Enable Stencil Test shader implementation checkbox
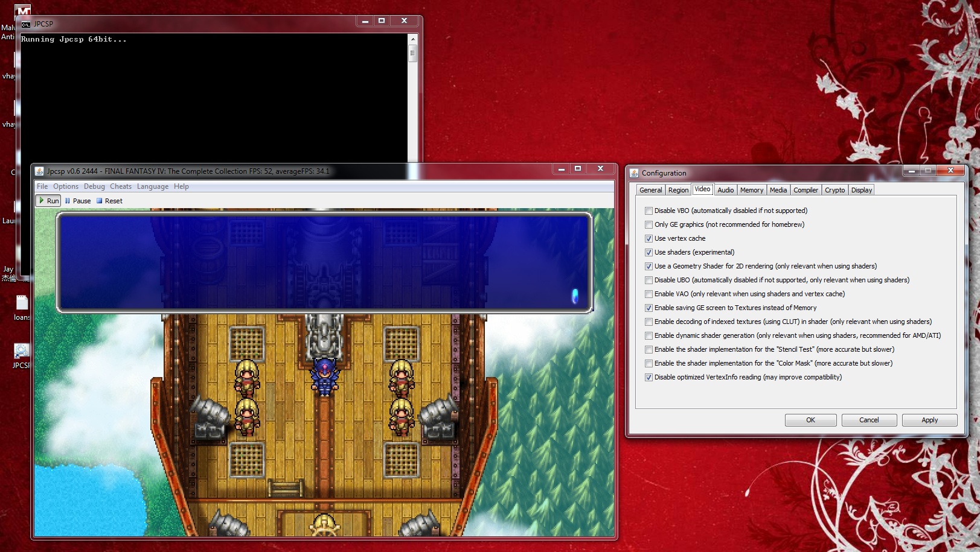Screen dimensions: 980x552 [x=649, y=350]
